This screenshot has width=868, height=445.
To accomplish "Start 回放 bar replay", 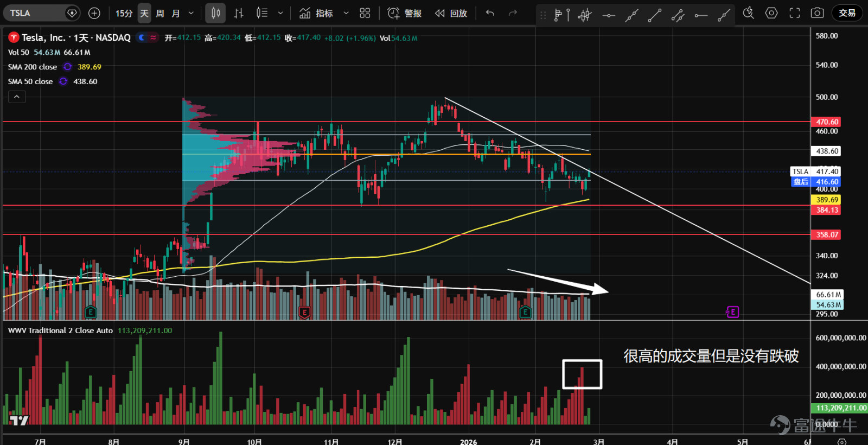I will (451, 13).
